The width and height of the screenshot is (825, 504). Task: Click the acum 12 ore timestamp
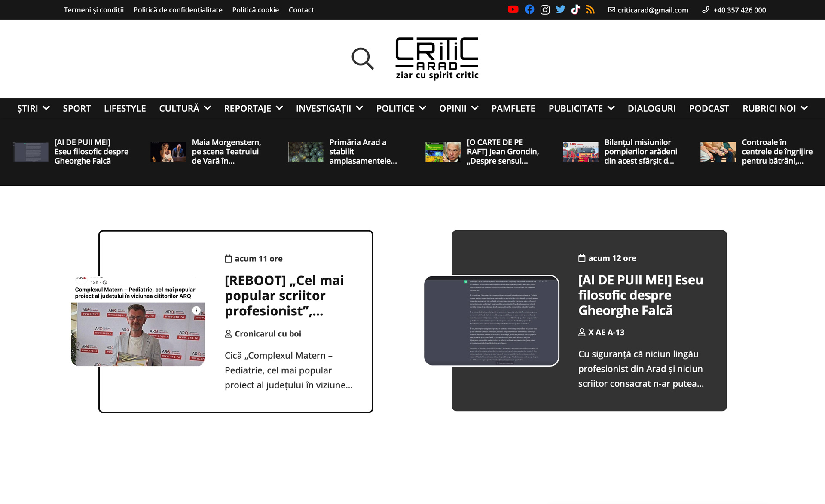tap(612, 258)
